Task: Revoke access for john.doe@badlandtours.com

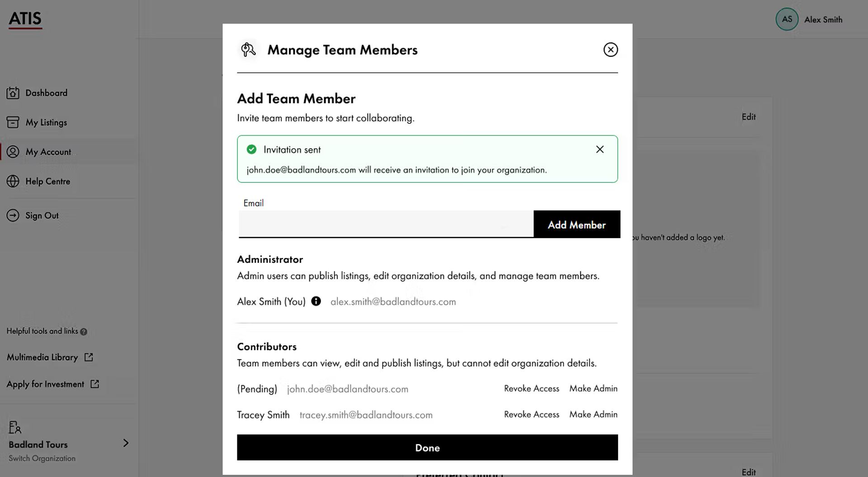Action: [x=532, y=388]
